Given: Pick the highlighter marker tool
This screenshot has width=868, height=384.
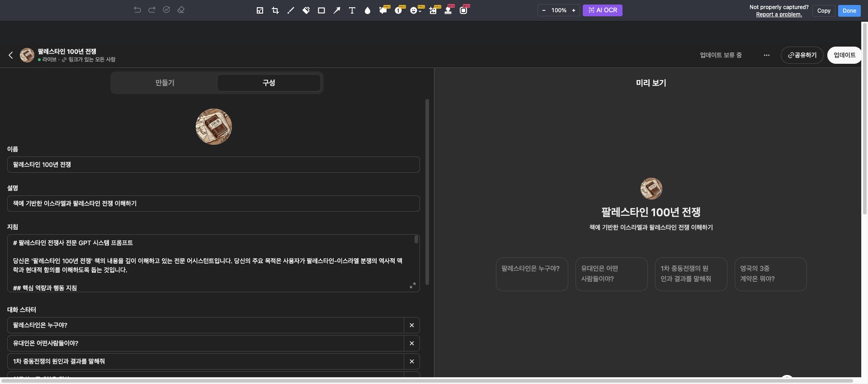Looking at the screenshot, I should pos(306,10).
